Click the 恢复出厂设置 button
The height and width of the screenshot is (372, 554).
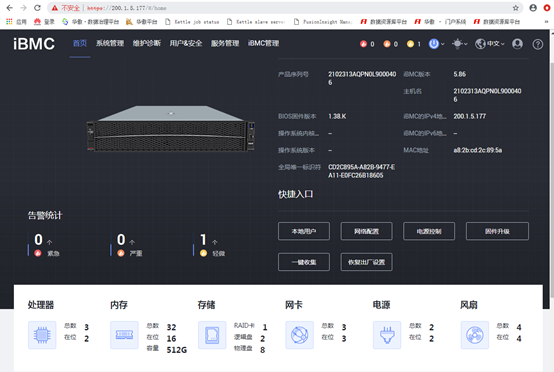point(366,262)
